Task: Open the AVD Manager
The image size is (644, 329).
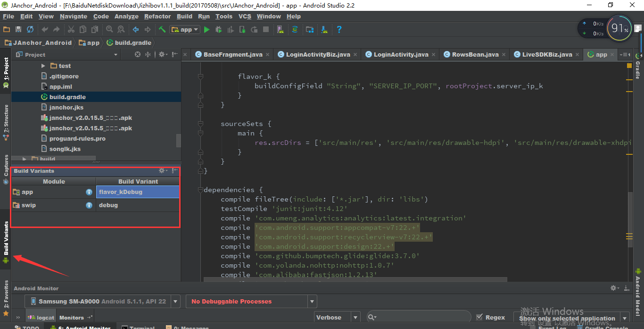Action: pyautogui.click(x=281, y=29)
